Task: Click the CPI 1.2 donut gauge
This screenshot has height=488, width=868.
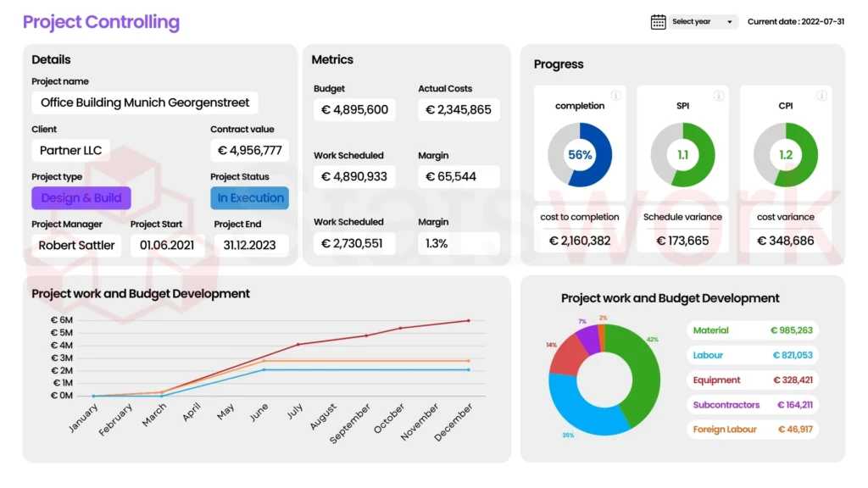Action: [x=786, y=155]
